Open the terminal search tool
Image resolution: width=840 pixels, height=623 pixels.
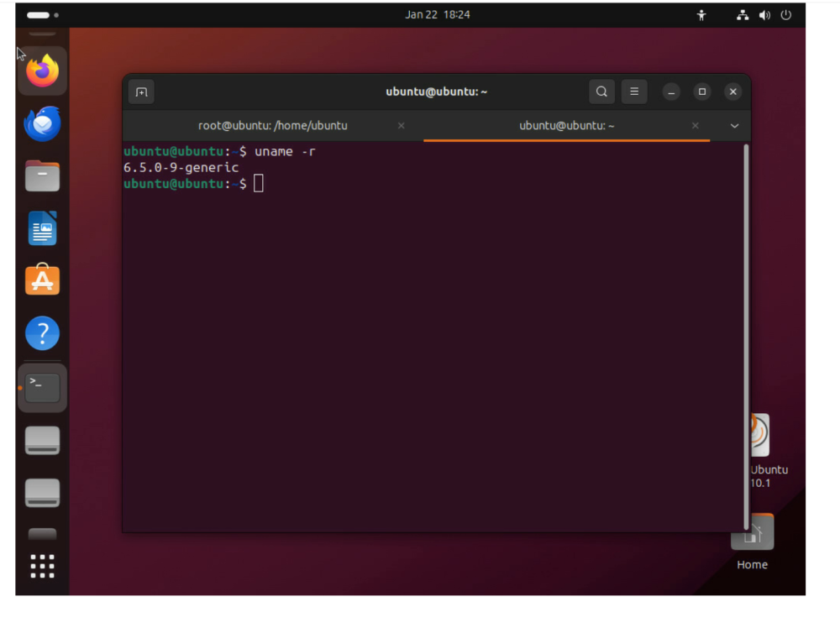(x=601, y=92)
